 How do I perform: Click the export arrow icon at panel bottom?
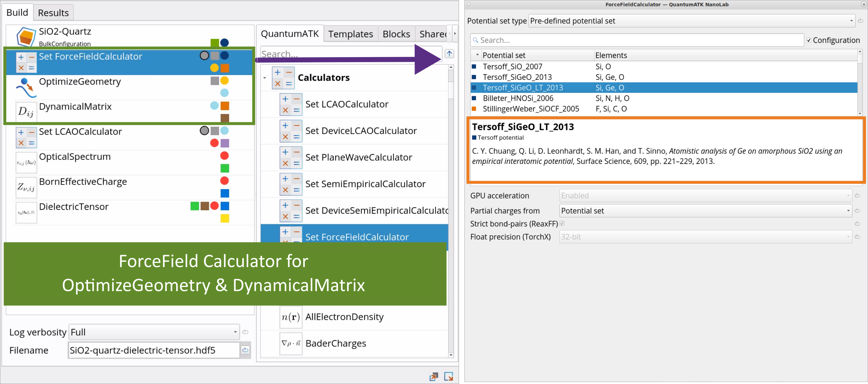448,376
